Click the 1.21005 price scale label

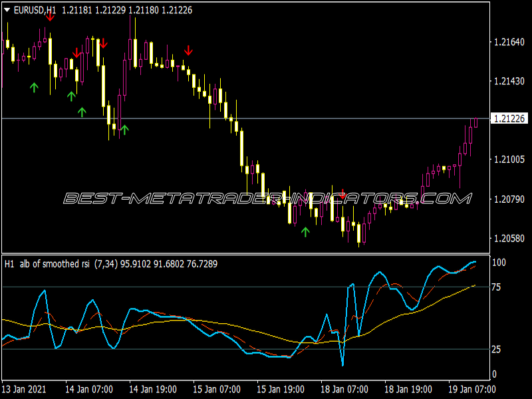coord(509,160)
